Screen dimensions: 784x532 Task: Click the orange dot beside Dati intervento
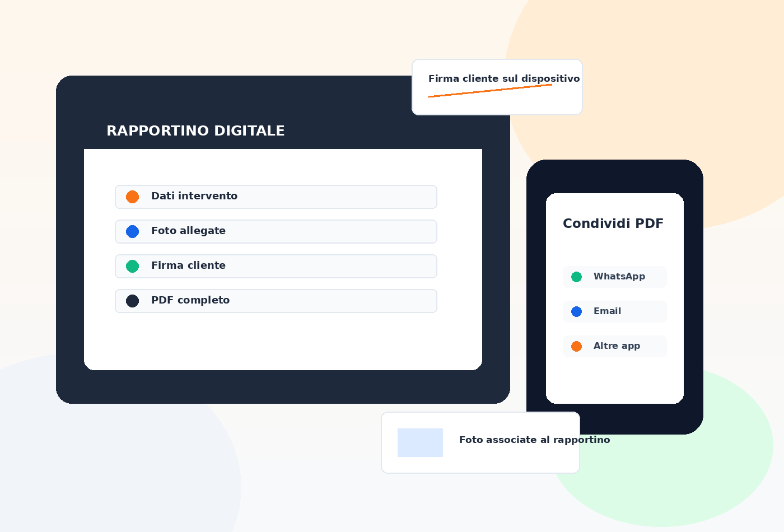(x=132, y=197)
